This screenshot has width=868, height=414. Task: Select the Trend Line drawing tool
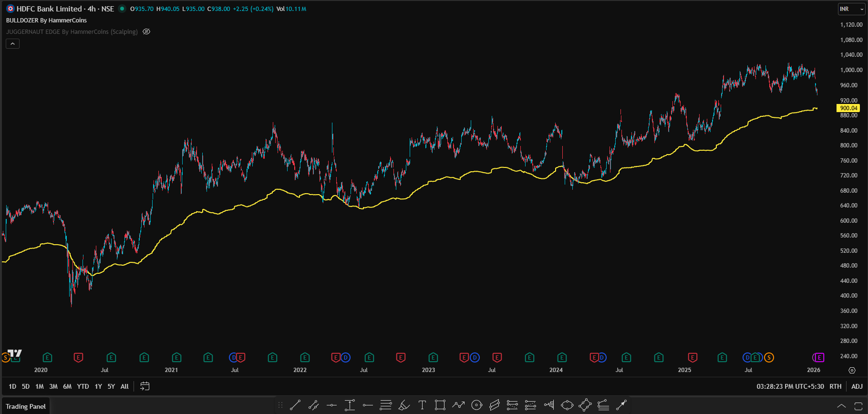click(x=295, y=405)
